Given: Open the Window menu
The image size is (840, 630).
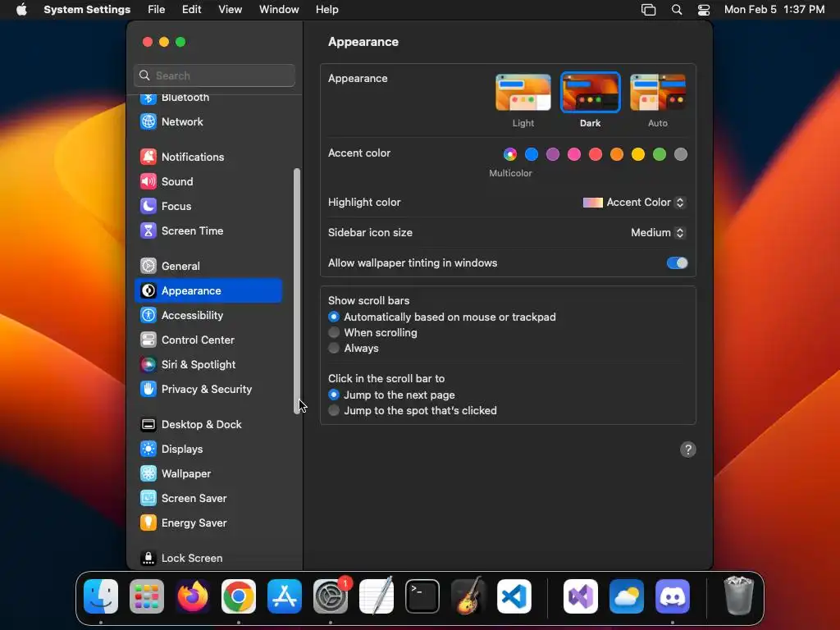Looking at the screenshot, I should (x=279, y=10).
